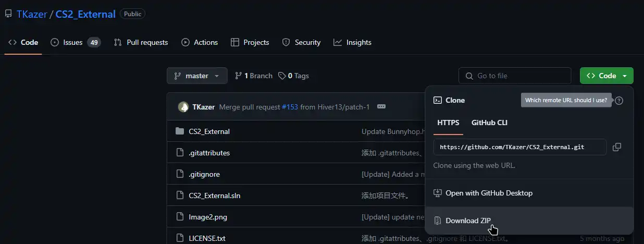Select the GitHub CLI clone tab
This screenshot has width=644, height=244.
(x=489, y=123)
